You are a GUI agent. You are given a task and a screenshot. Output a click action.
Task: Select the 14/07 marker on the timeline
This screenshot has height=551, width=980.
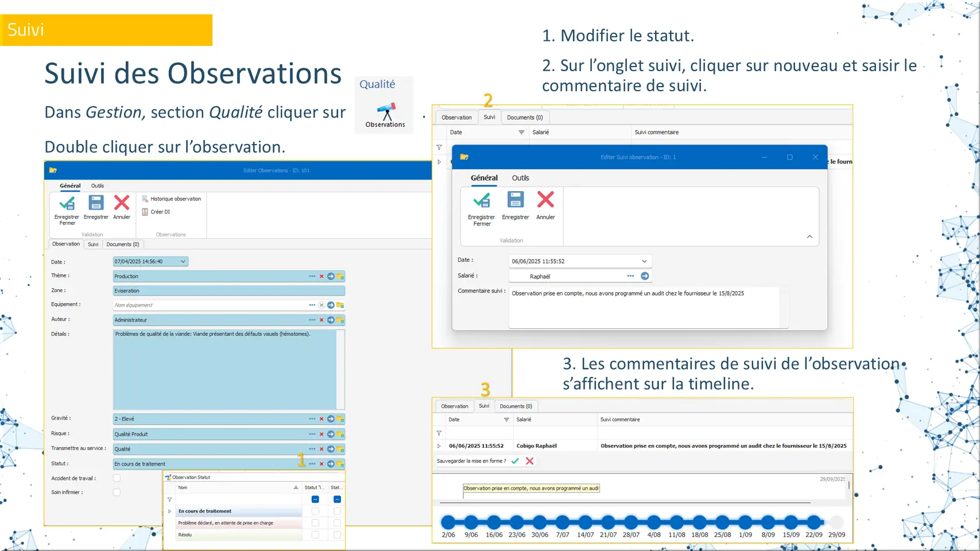pyautogui.click(x=585, y=522)
